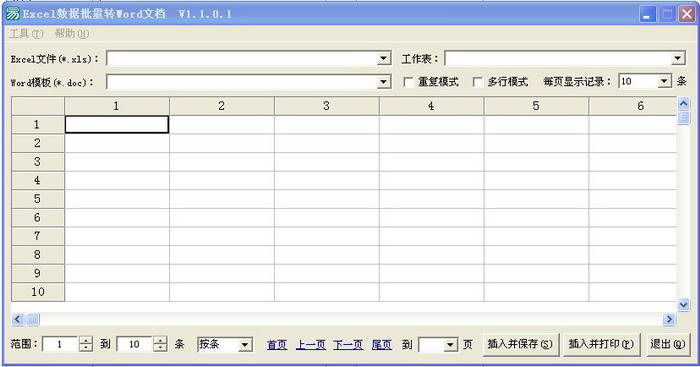The image size is (700, 367).
Task: Click the 范围 start value field
Action: 61,344
